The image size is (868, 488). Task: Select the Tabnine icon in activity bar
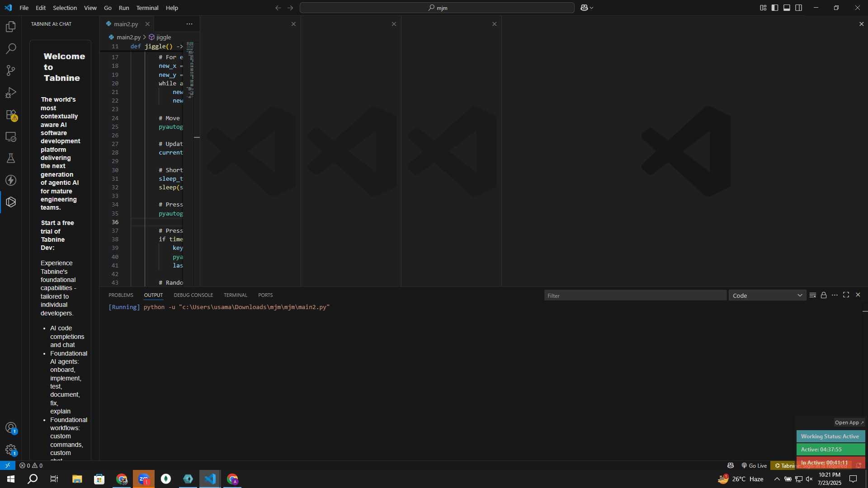click(x=11, y=202)
